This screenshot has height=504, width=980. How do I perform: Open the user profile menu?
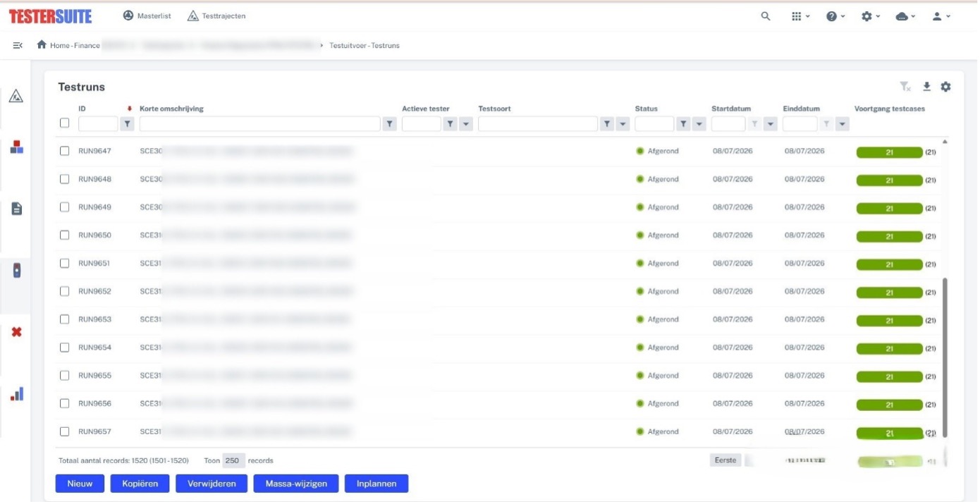point(941,16)
